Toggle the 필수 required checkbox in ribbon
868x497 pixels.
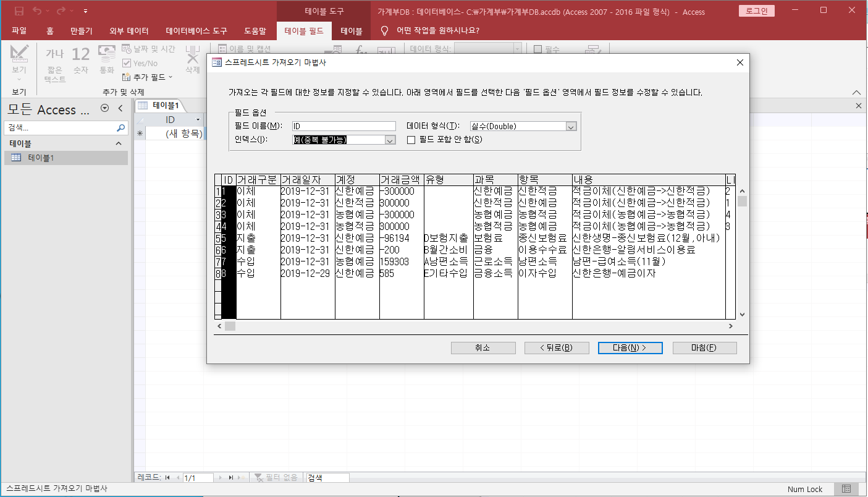pyautogui.click(x=537, y=49)
